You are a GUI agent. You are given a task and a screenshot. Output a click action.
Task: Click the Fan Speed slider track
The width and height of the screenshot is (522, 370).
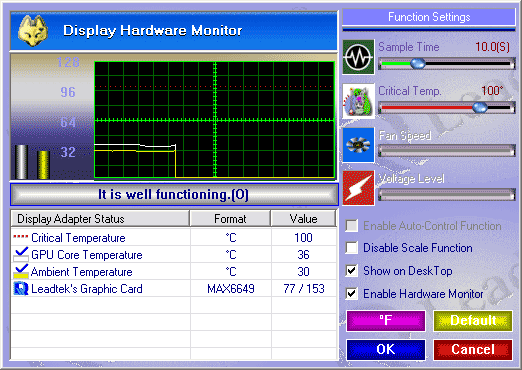coord(447,151)
